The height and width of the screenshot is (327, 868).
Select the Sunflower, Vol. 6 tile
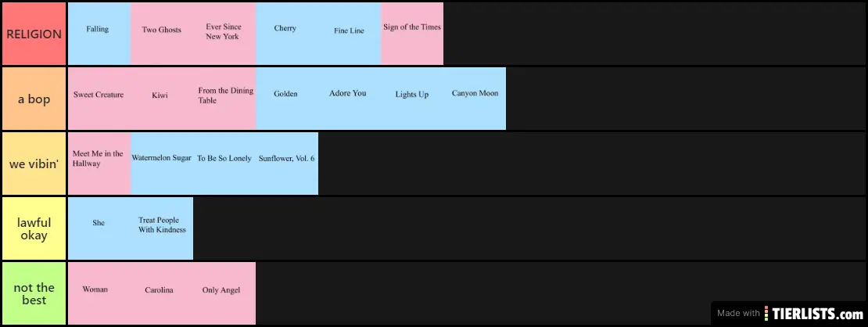click(x=287, y=163)
